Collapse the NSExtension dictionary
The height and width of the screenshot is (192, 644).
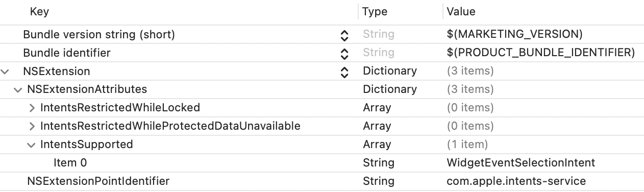[x=6, y=71]
